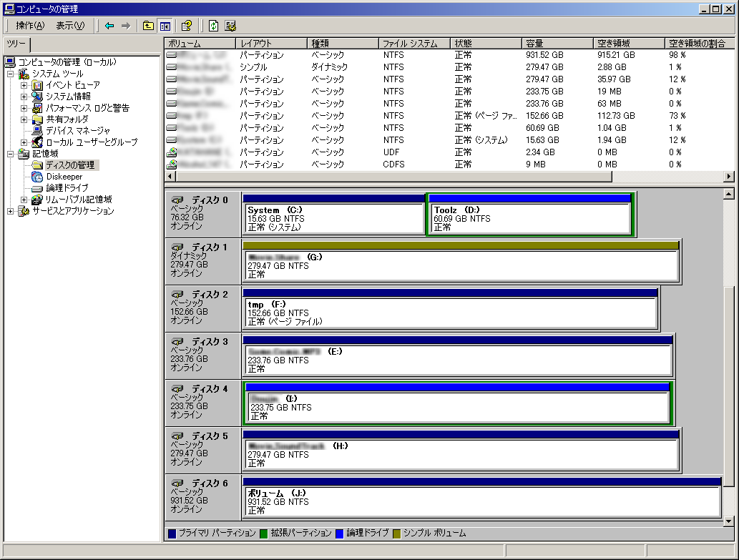Click the 拡張パーティション legend color swatch
This screenshot has height=560, width=739.
point(264,534)
